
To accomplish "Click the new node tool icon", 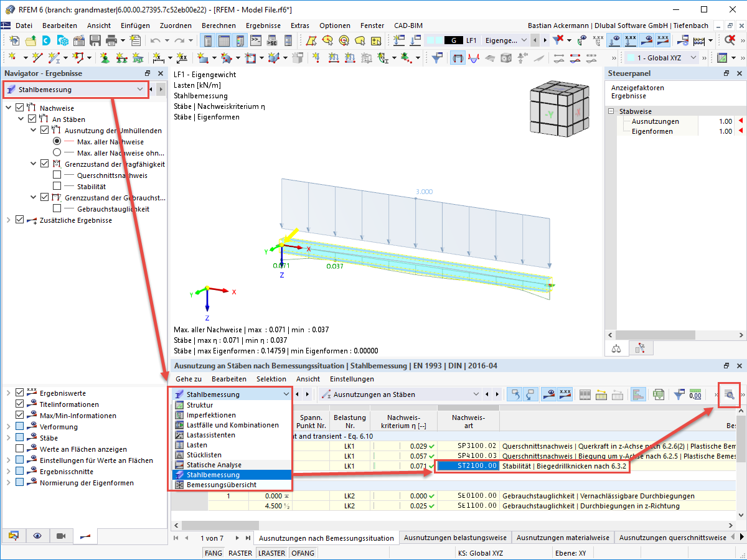I will (x=14, y=58).
